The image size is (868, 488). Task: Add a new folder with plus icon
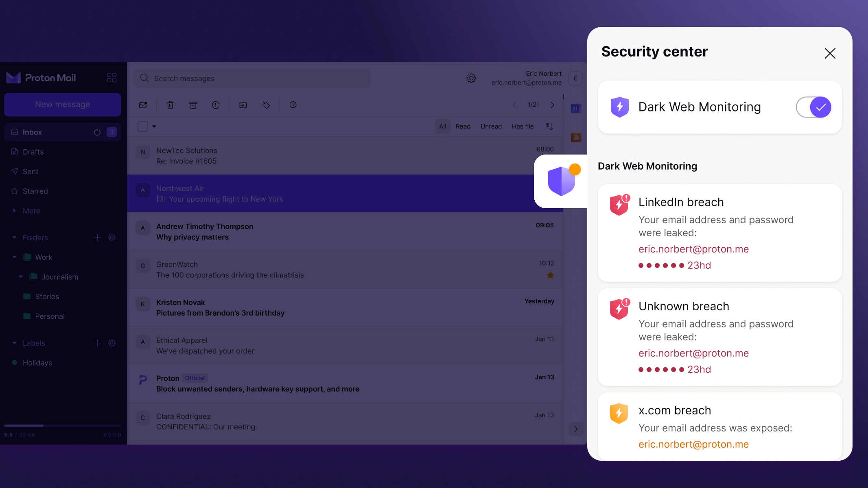click(x=97, y=237)
